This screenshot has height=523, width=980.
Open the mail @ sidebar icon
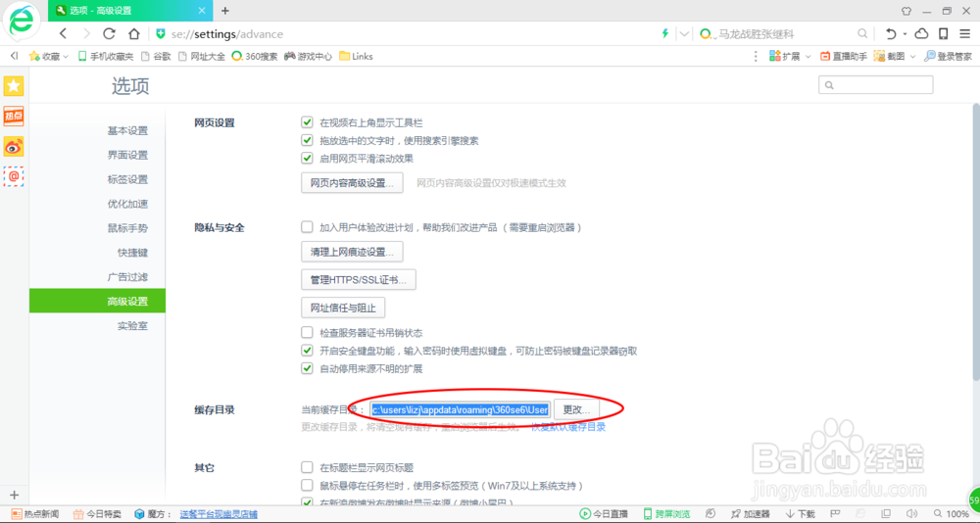(14, 176)
